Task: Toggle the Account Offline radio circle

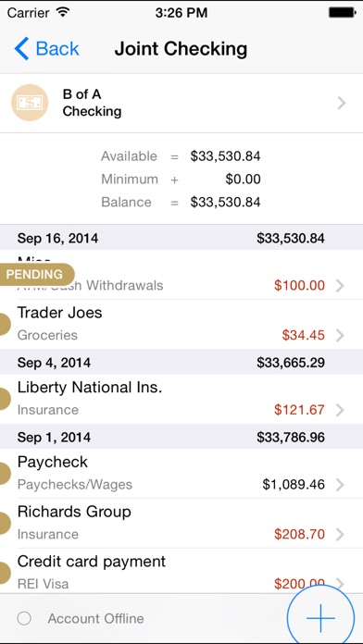Action: [24, 618]
